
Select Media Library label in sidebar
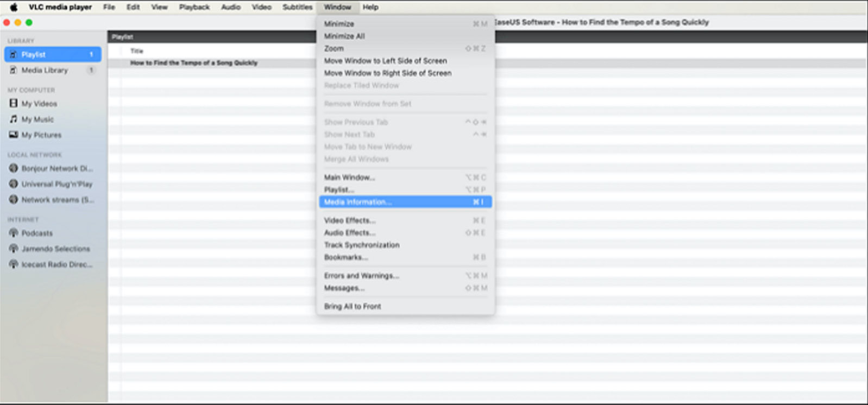click(45, 70)
